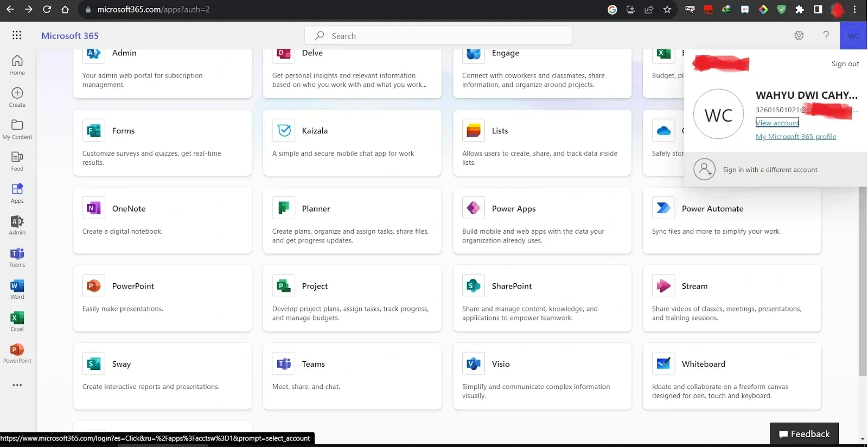The height and width of the screenshot is (447, 868).
Task: Open the Stream app card icon
Action: click(663, 286)
